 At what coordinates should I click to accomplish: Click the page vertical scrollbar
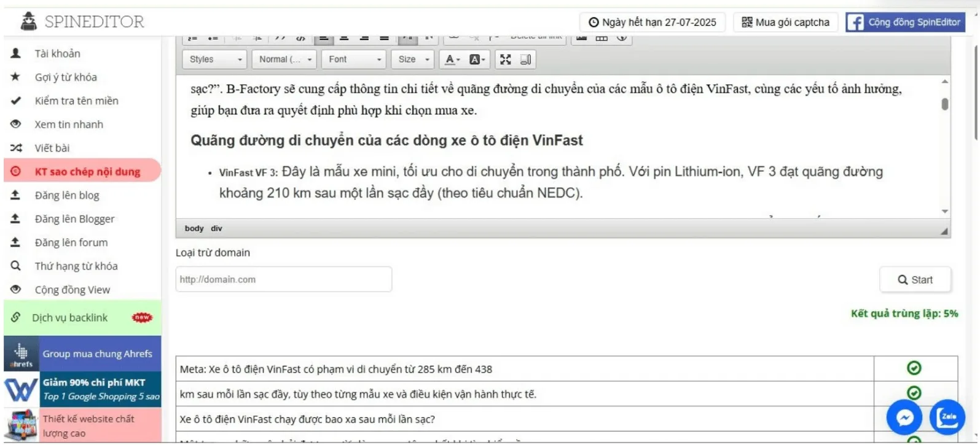point(976,92)
